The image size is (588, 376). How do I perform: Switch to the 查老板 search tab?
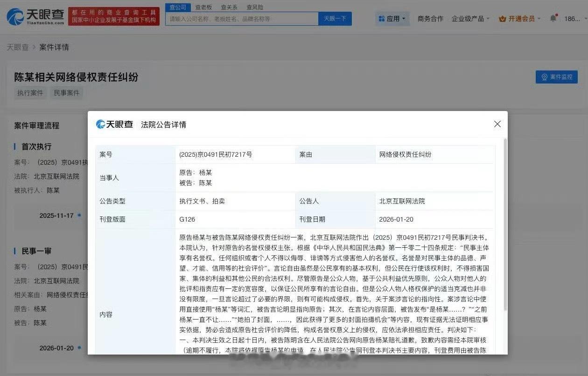[x=203, y=7]
